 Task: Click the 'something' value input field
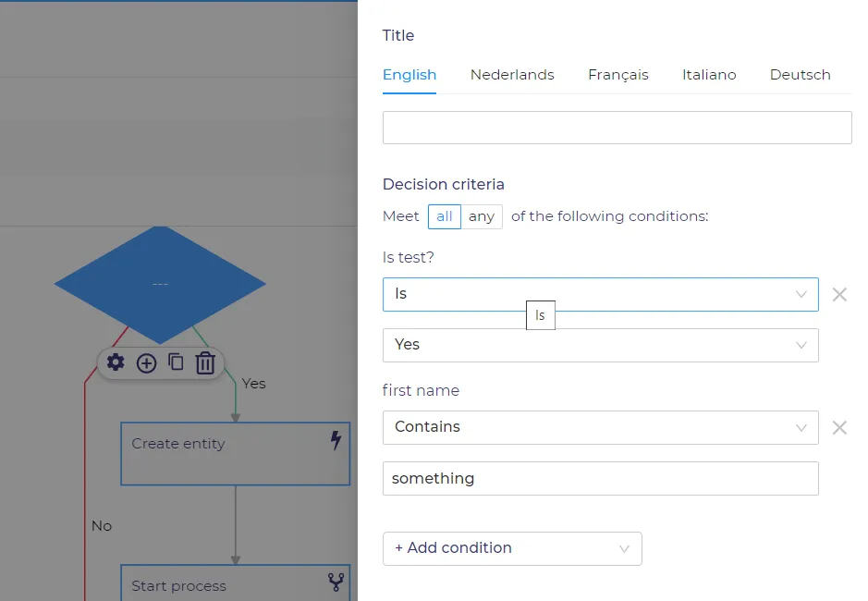[601, 479]
